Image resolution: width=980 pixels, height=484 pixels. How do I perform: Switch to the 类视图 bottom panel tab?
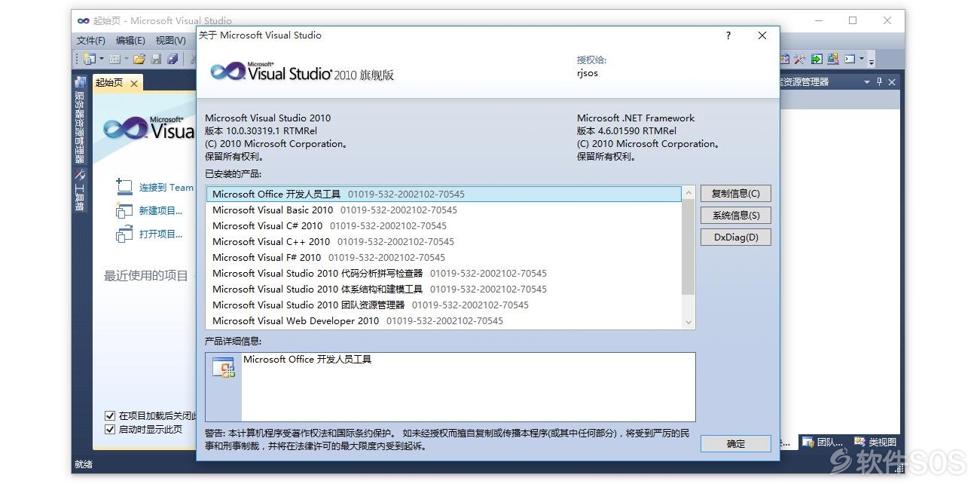(875, 443)
